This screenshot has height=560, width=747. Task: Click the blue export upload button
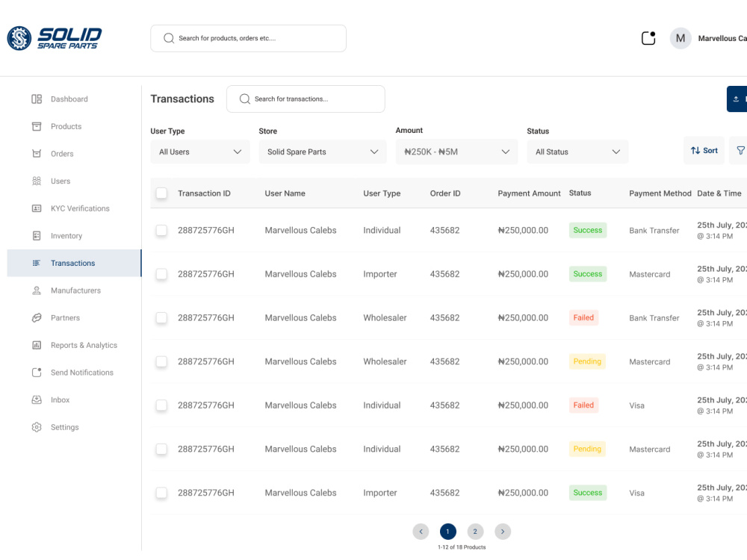point(737,99)
